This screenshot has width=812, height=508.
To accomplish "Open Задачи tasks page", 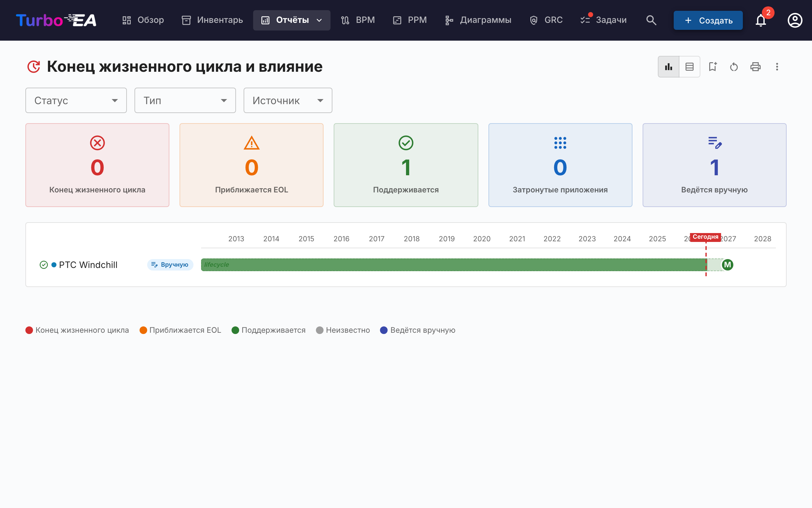I will tap(603, 20).
